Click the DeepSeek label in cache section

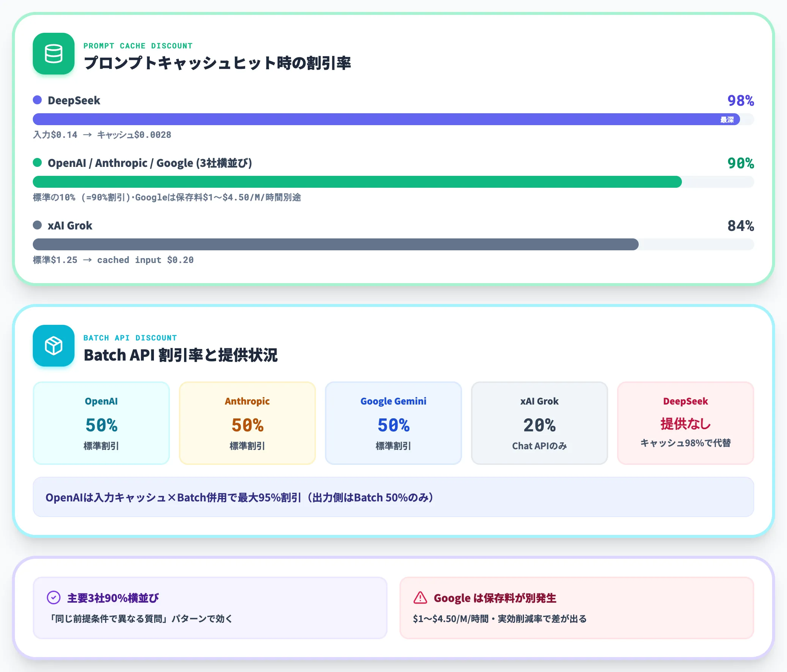pyautogui.click(x=74, y=100)
